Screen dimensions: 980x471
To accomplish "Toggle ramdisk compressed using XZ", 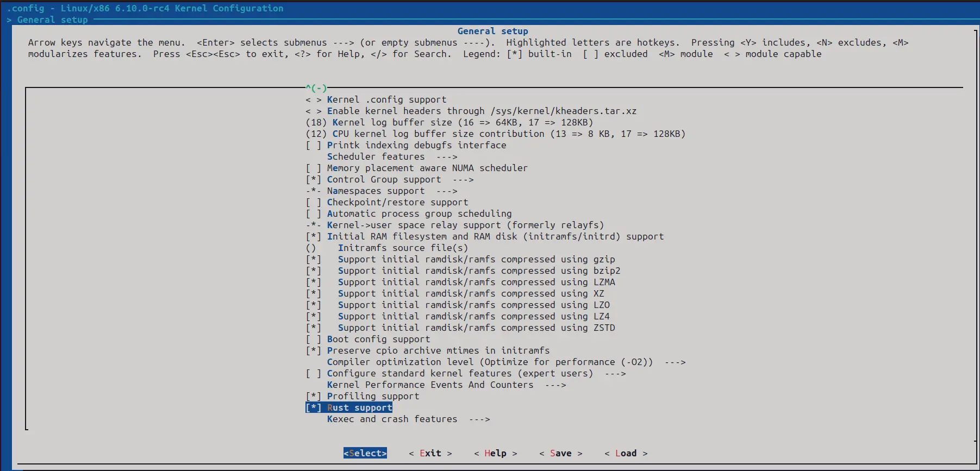I will pos(455,293).
